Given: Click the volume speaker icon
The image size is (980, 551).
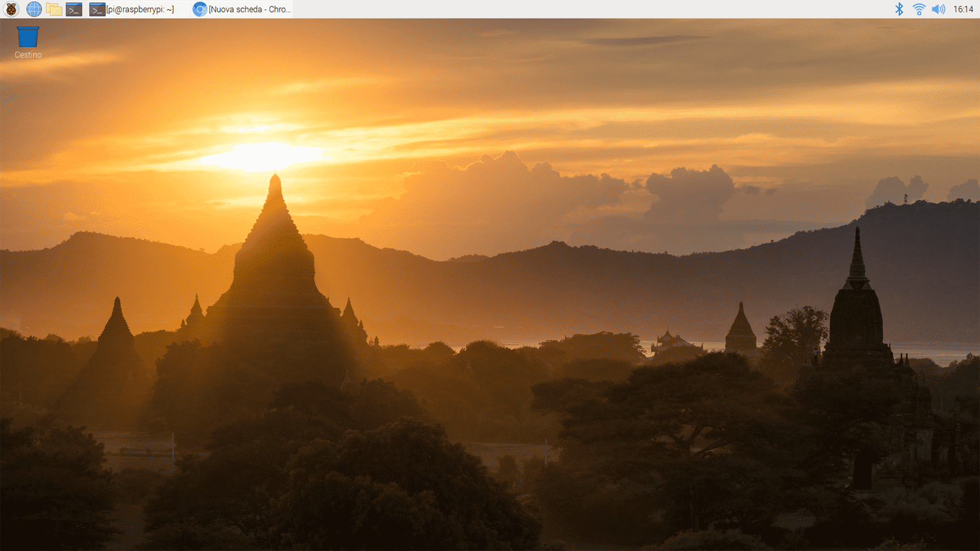Looking at the screenshot, I should (x=939, y=9).
